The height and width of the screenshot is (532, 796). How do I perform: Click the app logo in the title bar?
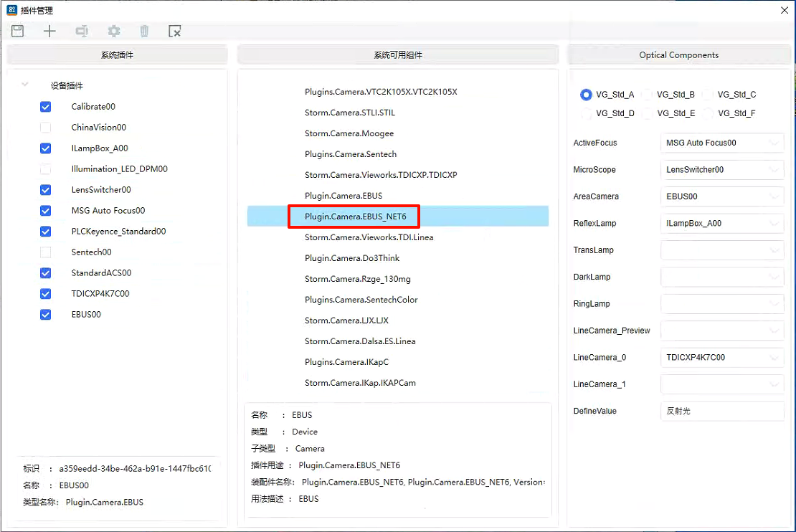[x=12, y=10]
